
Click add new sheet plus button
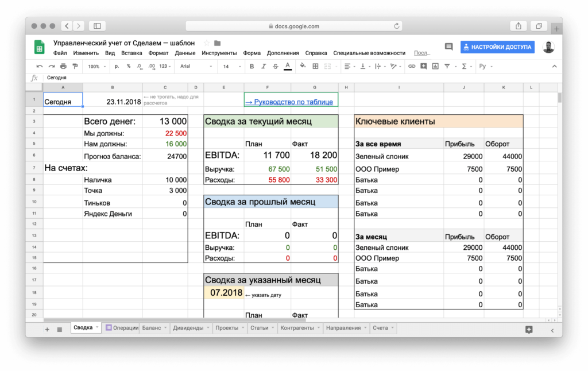pyautogui.click(x=48, y=329)
